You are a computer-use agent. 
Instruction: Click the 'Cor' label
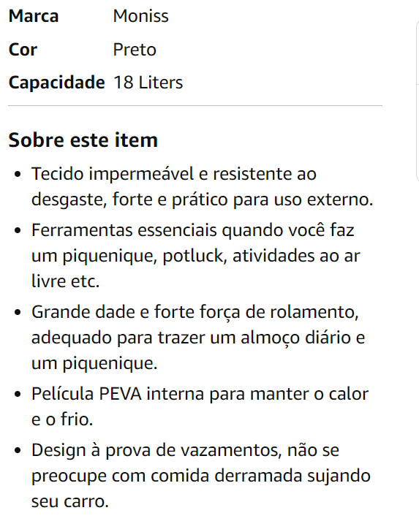pos(23,50)
